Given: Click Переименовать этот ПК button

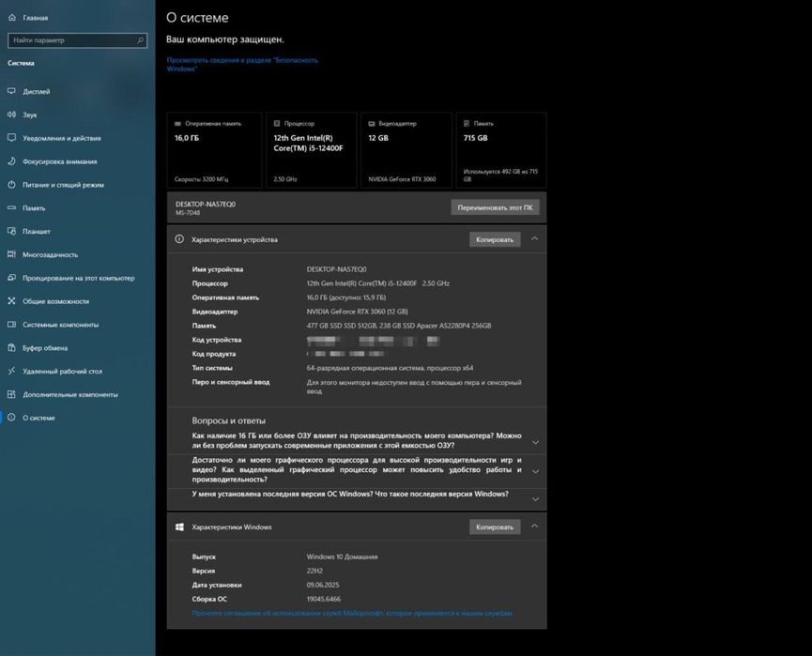Looking at the screenshot, I should click(495, 207).
